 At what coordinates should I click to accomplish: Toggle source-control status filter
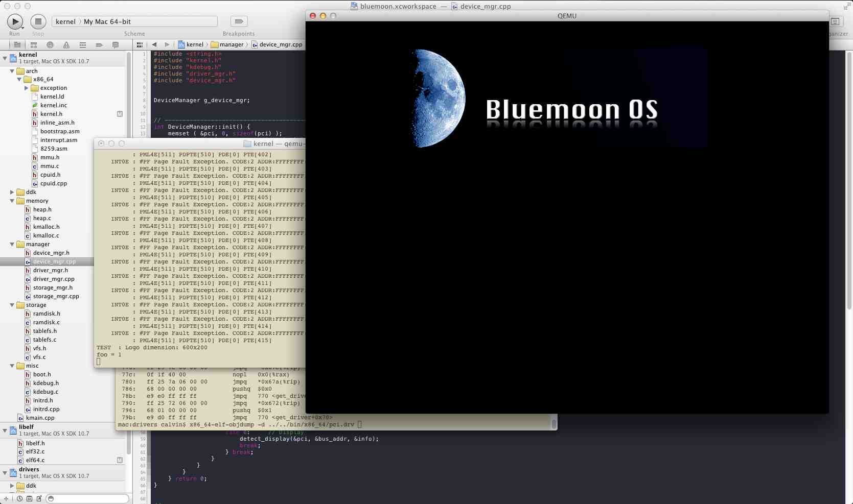point(29,498)
